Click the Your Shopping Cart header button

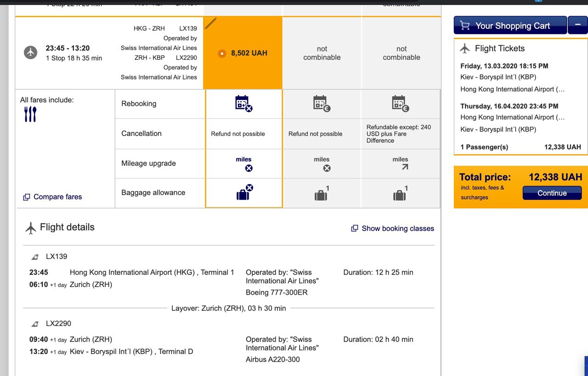click(x=510, y=25)
